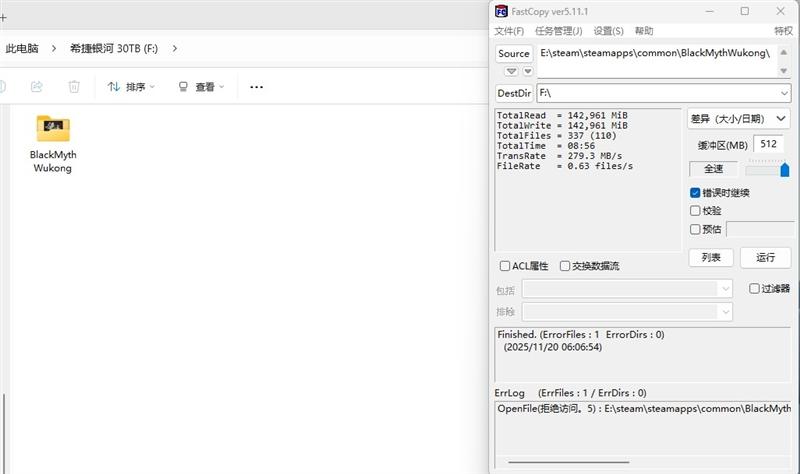Minimize the FastCopy window
This screenshot has height=474, width=800.
(x=710, y=11)
